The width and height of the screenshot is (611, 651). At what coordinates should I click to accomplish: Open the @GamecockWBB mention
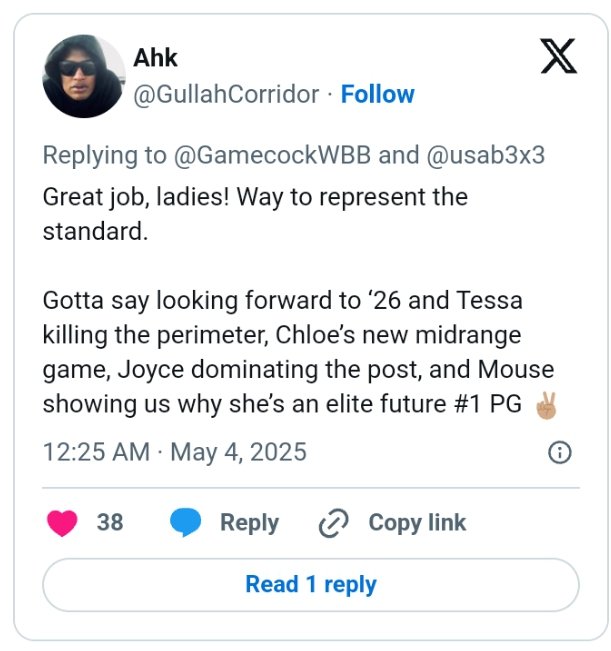tap(272, 155)
